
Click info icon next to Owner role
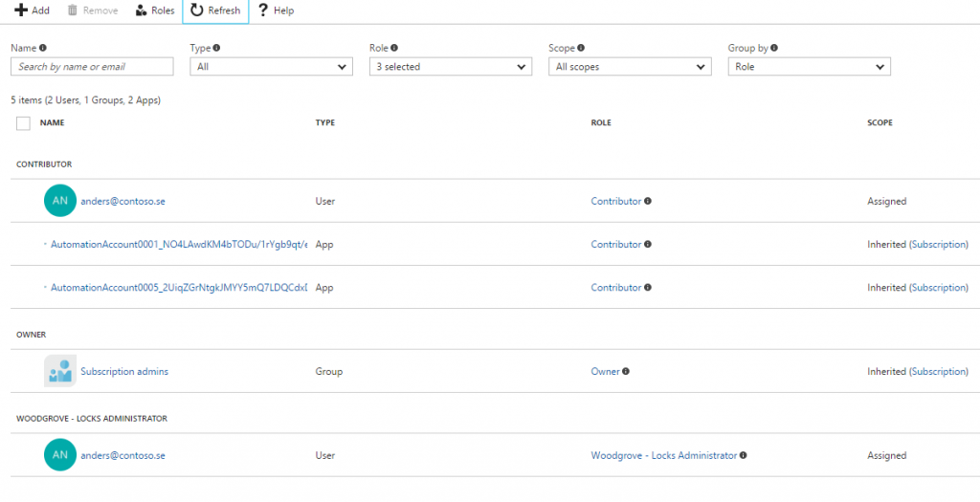point(626,371)
